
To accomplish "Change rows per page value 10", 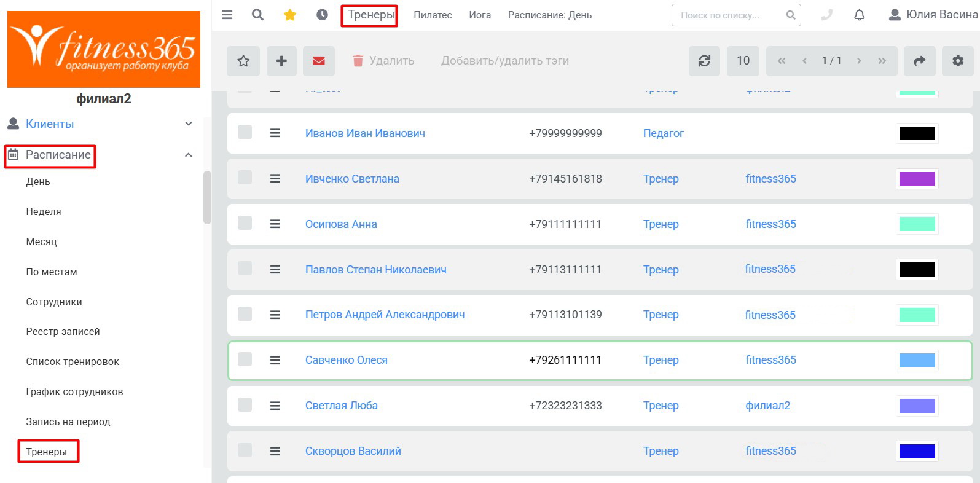I will pyautogui.click(x=743, y=61).
